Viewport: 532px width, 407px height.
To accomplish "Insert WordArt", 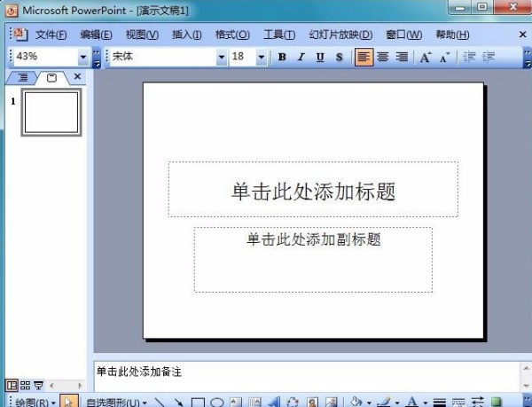I will (x=274, y=403).
